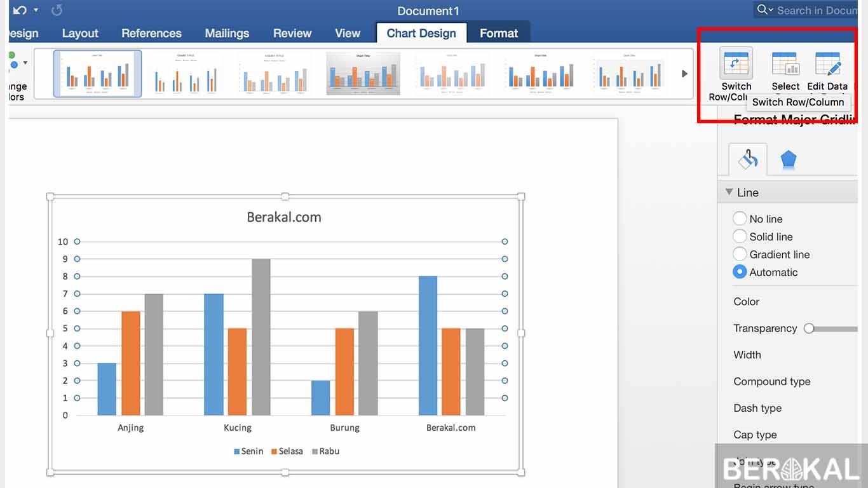Select the gray-background fourth chart style thumbnail
Screen dimensions: 868x488
click(363, 74)
